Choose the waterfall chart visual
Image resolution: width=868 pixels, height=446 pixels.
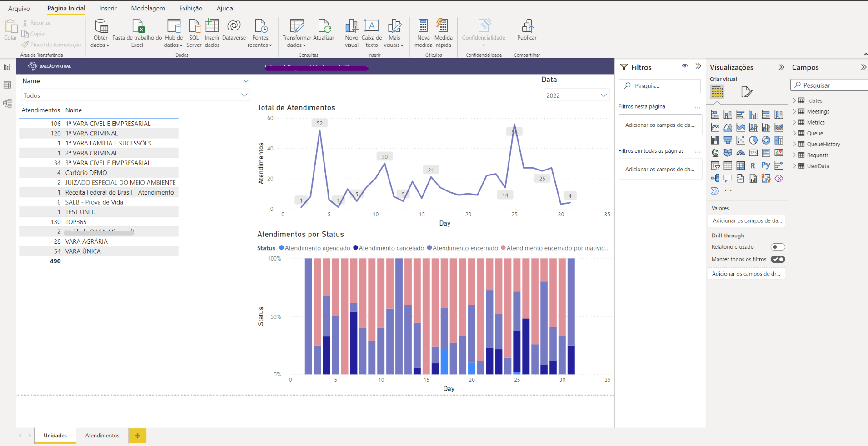[x=715, y=140]
